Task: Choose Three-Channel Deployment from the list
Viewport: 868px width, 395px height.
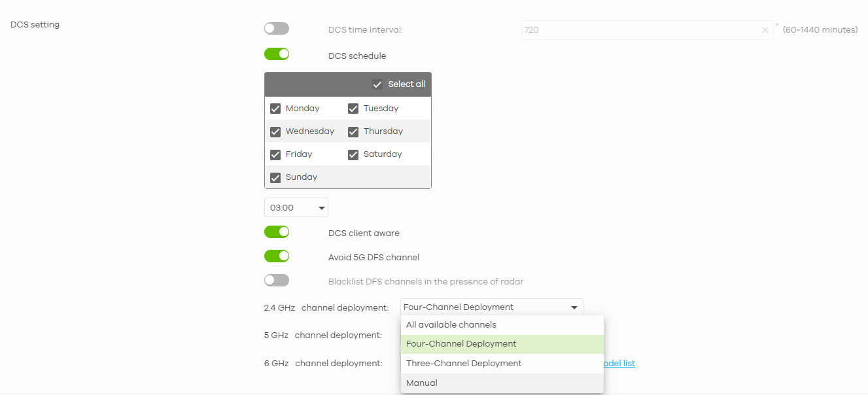Action: point(463,363)
